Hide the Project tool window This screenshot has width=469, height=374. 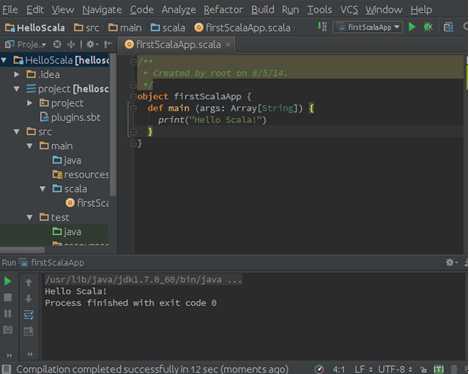point(107,44)
